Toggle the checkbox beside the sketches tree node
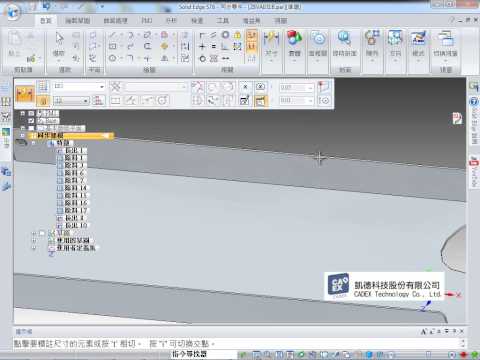This screenshot has height=360, width=480. pyautogui.click(x=42, y=233)
